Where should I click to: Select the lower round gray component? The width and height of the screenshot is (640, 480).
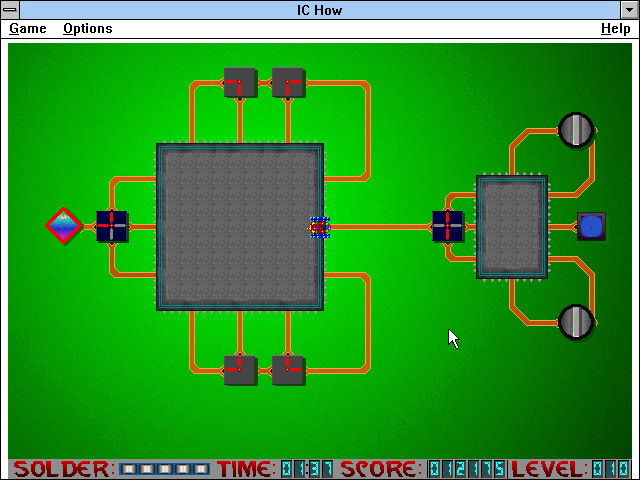point(576,322)
